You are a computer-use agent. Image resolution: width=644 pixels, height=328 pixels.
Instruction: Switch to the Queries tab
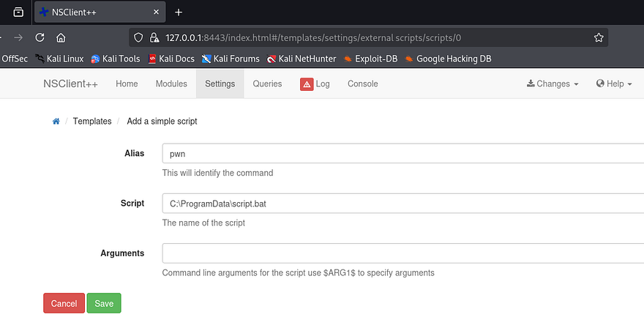[x=267, y=84]
